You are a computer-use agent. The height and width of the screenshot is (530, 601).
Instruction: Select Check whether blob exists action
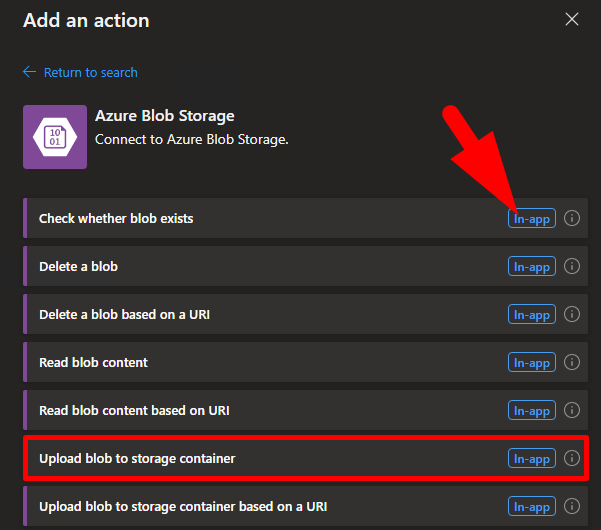click(116, 218)
